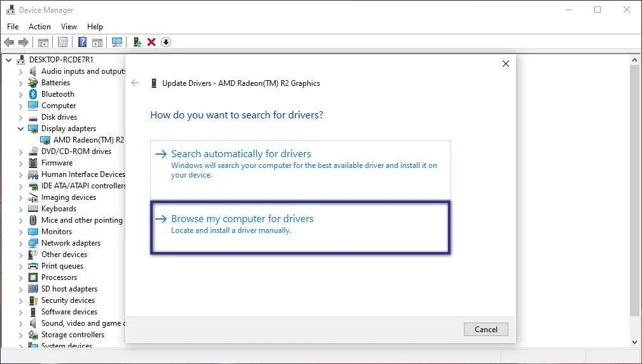
Task: Scan for hardware changes monitor icon
Action: point(117,42)
